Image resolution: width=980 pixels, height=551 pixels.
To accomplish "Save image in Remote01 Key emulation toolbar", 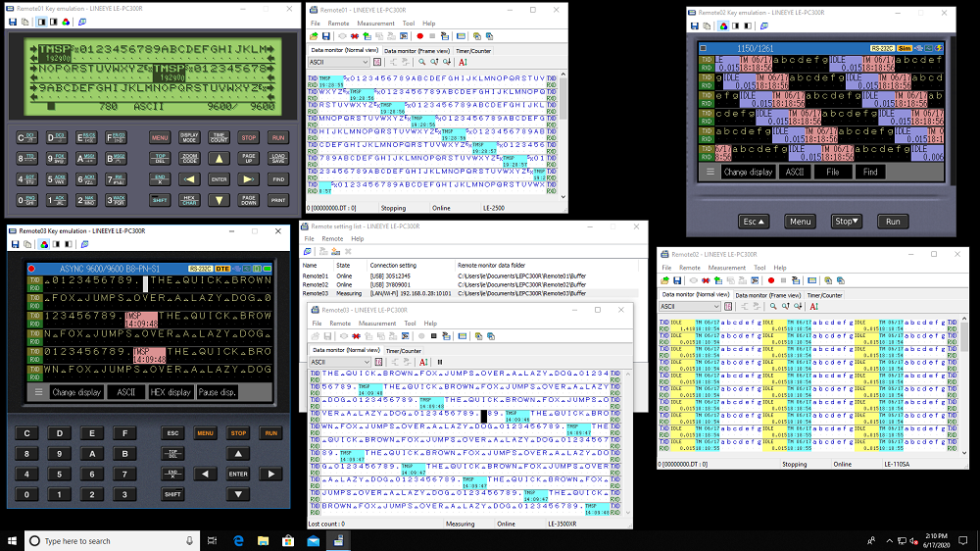I will [x=13, y=22].
